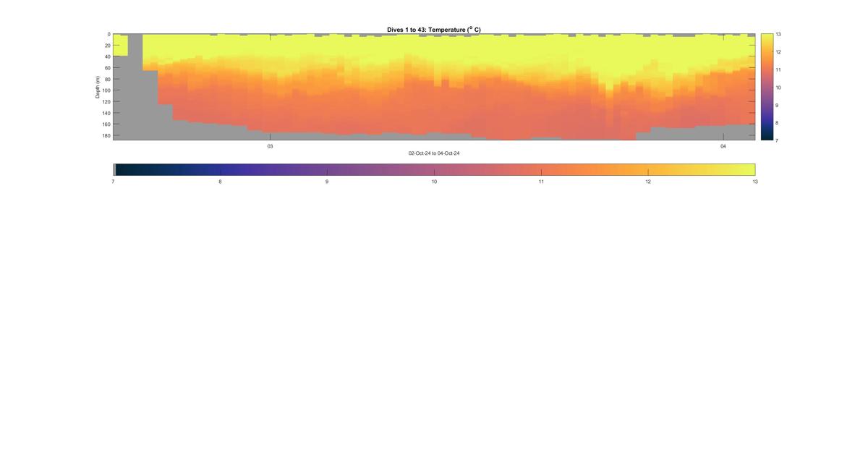
Task: Click tick '9' on the vertical colorbar
Action: point(778,105)
